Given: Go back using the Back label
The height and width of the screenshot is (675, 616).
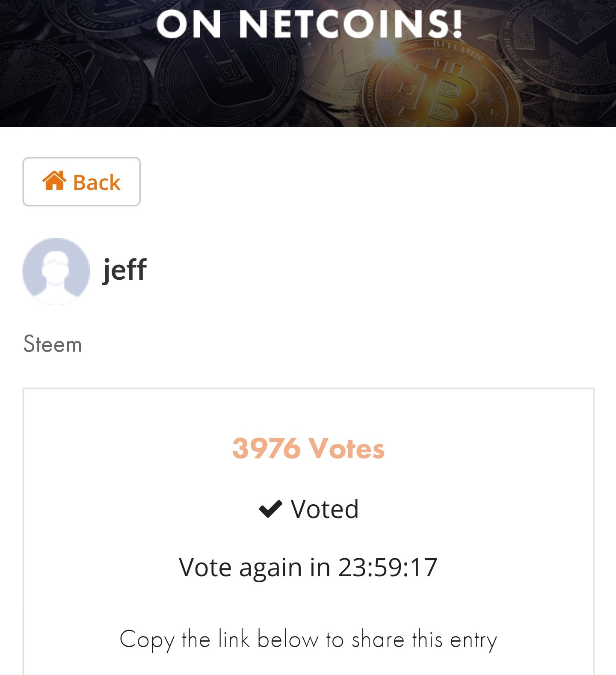Looking at the screenshot, I should [x=97, y=183].
